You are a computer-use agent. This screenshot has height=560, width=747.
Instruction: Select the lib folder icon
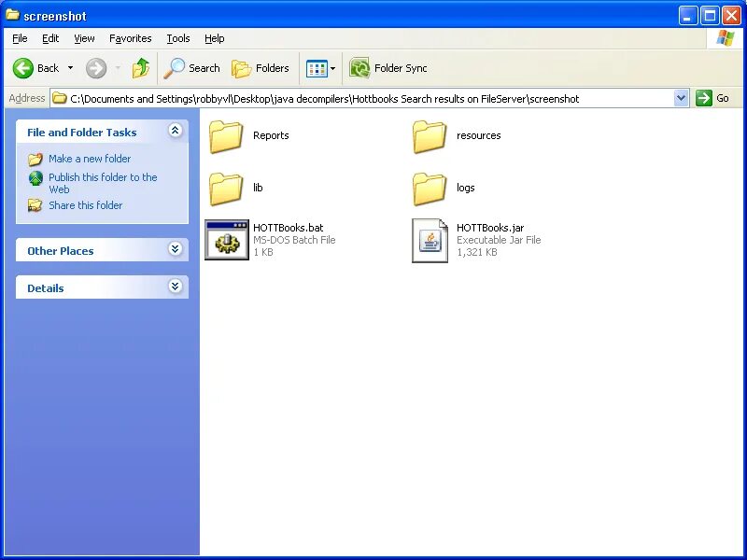pyautogui.click(x=226, y=189)
